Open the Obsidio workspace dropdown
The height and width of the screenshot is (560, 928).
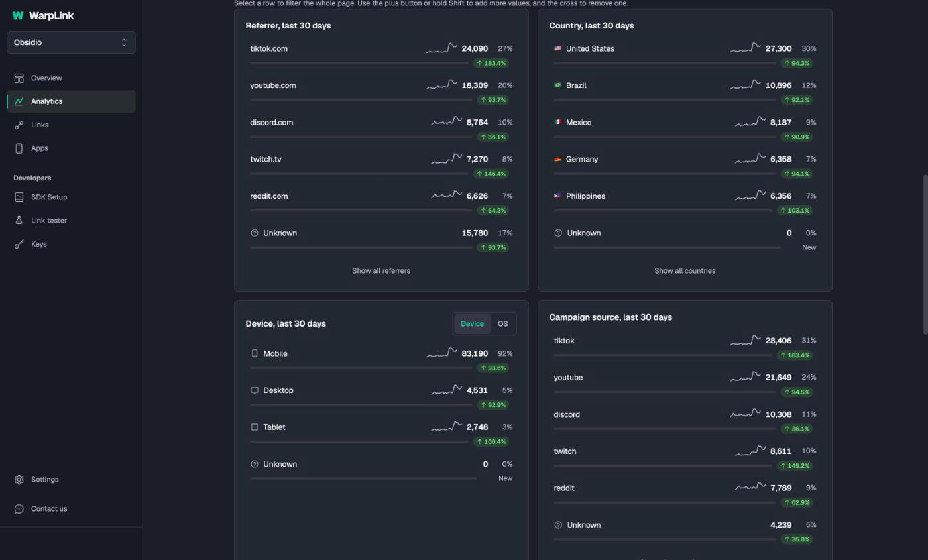[x=71, y=42]
